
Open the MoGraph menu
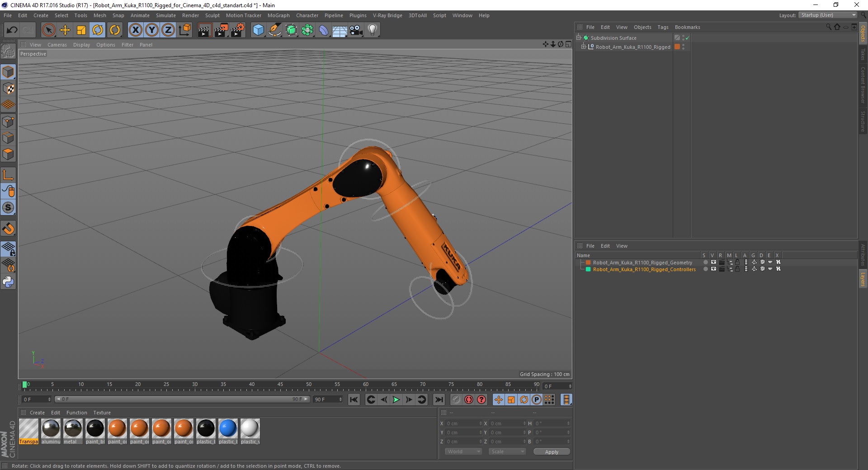point(278,15)
